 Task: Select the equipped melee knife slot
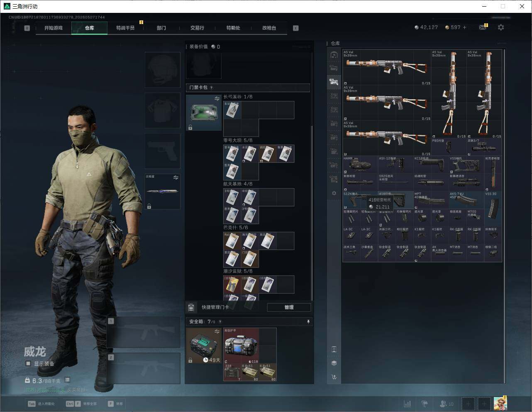(x=162, y=191)
